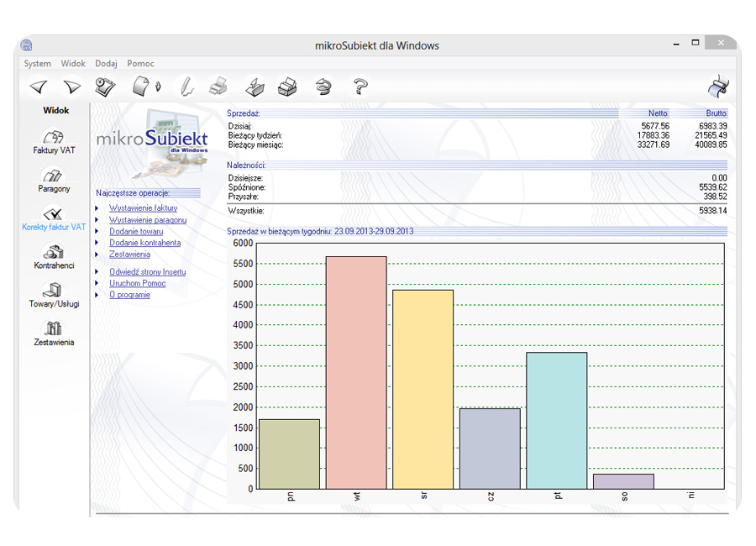Click the Brutto column header
This screenshot has width=756, height=546.
click(x=716, y=113)
